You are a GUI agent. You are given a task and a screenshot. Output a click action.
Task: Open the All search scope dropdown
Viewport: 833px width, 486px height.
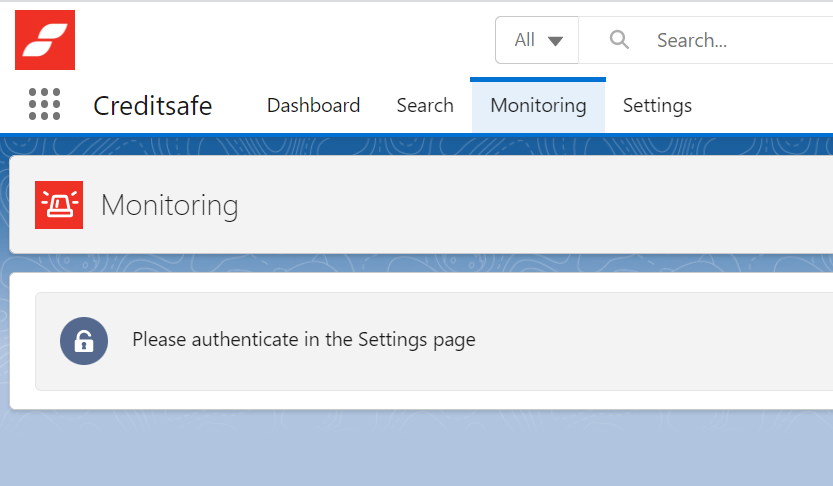coord(537,40)
